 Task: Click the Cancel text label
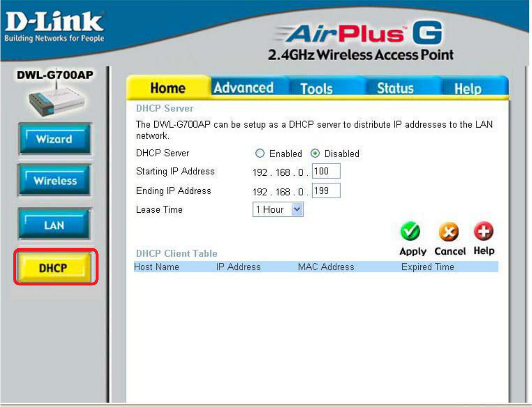click(x=450, y=251)
